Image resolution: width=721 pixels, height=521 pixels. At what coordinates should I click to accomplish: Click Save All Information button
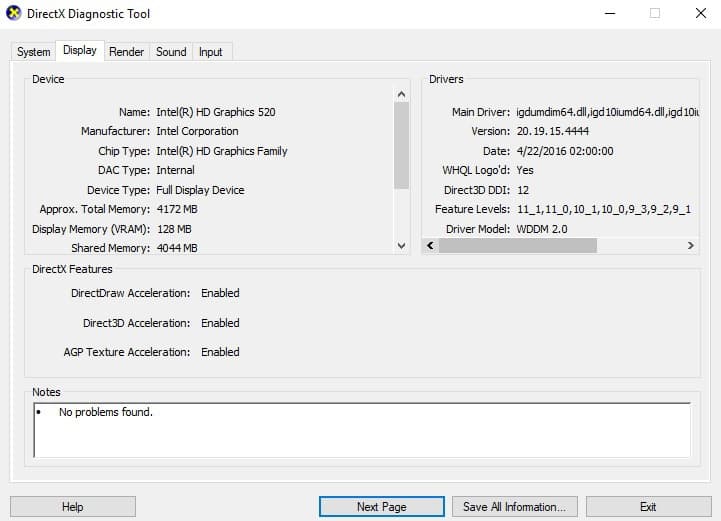click(515, 507)
